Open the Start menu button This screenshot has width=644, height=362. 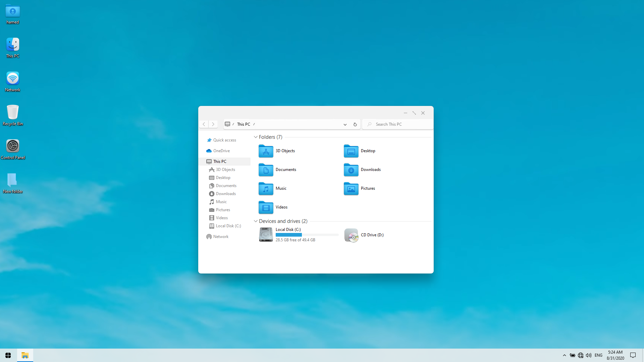click(8, 355)
